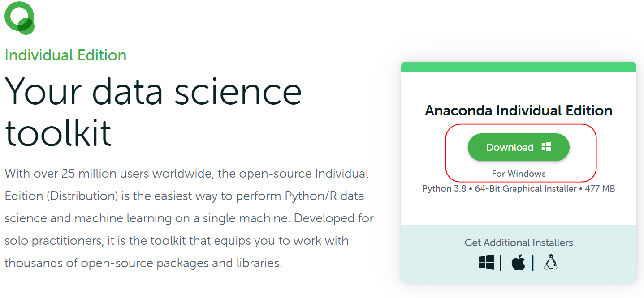644x298 pixels.
Task: Click the 'Python 3.8' version text
Action: 443,189
